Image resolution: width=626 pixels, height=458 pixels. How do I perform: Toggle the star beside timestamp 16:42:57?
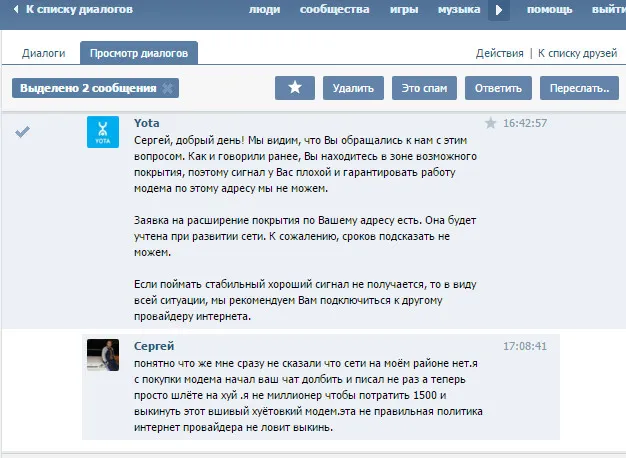[x=491, y=123]
